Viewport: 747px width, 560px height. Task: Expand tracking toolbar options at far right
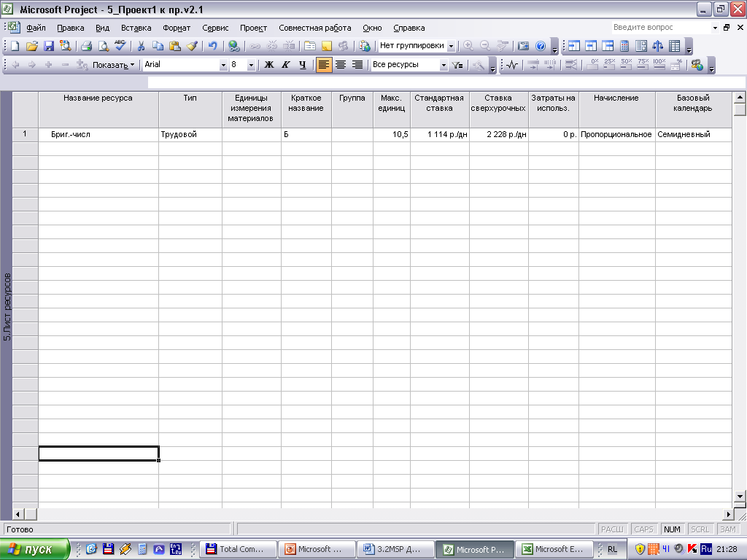click(x=712, y=65)
